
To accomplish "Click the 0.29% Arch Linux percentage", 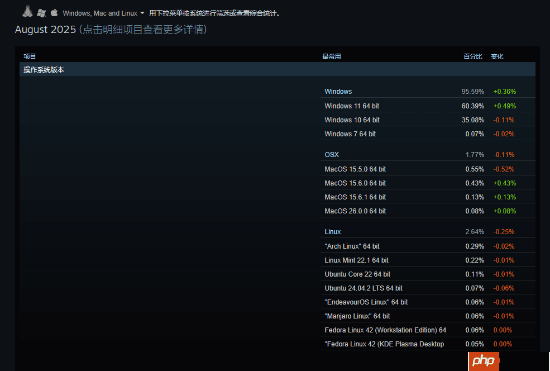I will point(475,246).
